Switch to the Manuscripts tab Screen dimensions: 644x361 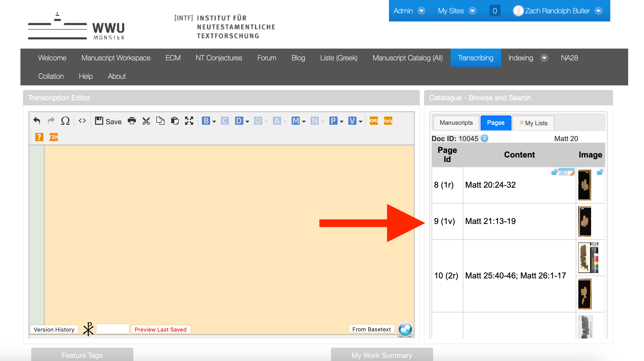click(x=456, y=123)
